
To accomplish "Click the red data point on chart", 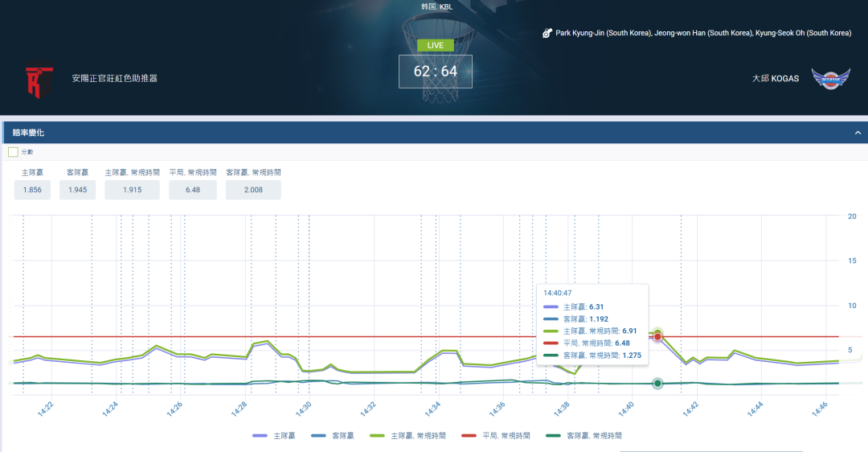I will 657,336.
